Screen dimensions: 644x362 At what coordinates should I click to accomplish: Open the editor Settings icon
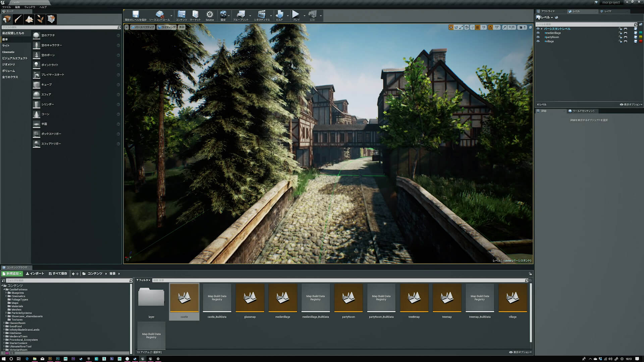point(223,14)
